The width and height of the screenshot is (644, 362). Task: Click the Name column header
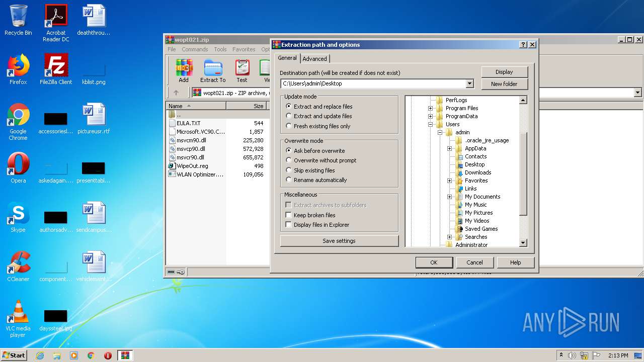196,106
